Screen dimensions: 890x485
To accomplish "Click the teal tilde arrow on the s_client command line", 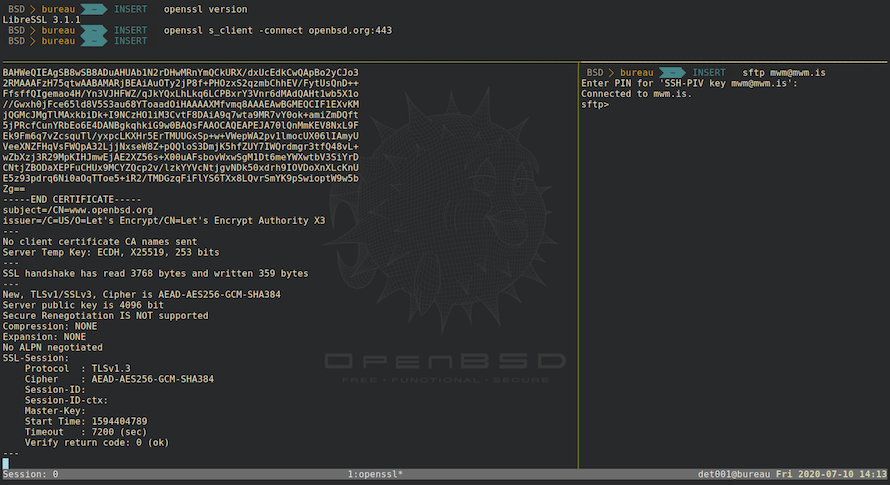I will click(x=90, y=31).
